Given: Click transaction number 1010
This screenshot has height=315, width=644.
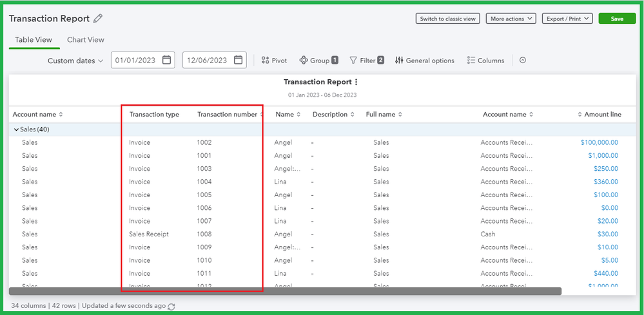Looking at the screenshot, I should 204,260.
